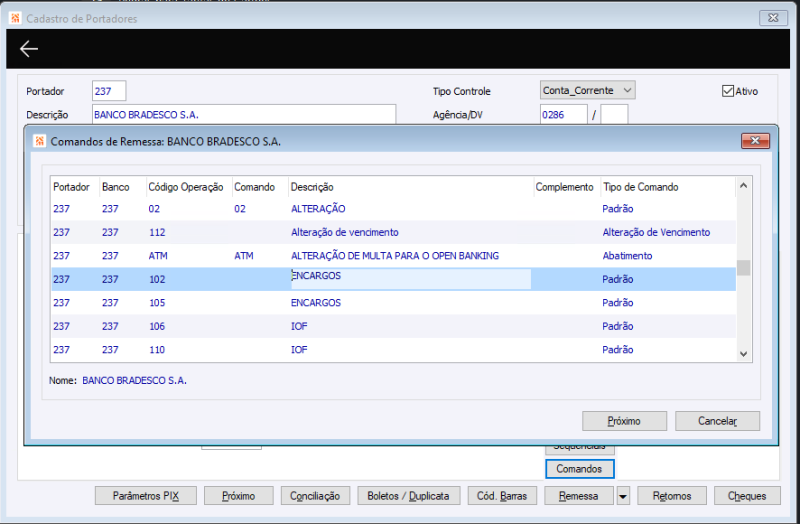Click the Descrição column header in grid
This screenshot has height=524, width=800.
coord(312,187)
